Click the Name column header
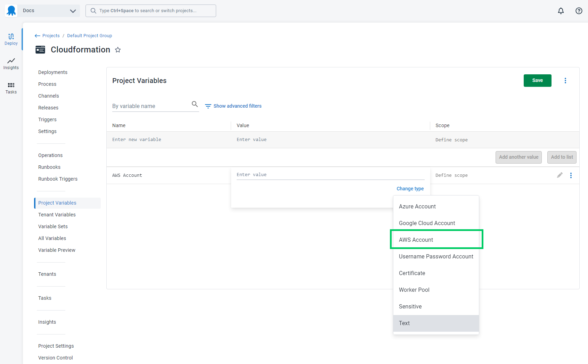Viewport: 588px width, 364px height. 119,125
